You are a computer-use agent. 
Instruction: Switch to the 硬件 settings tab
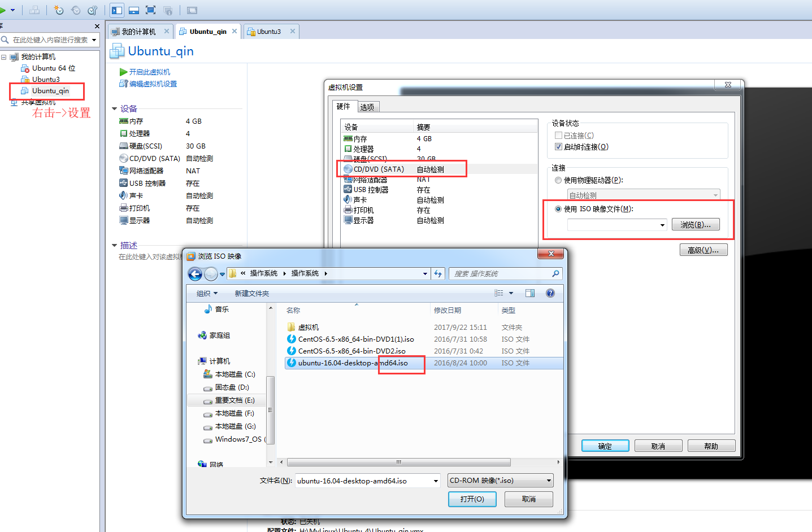(344, 106)
